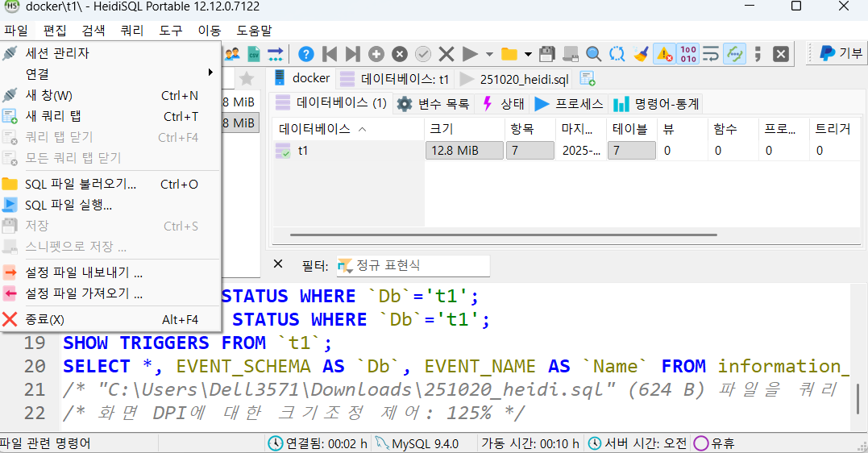Close the filter panel with X
Viewport: 868px width, 453px height.
(278, 264)
